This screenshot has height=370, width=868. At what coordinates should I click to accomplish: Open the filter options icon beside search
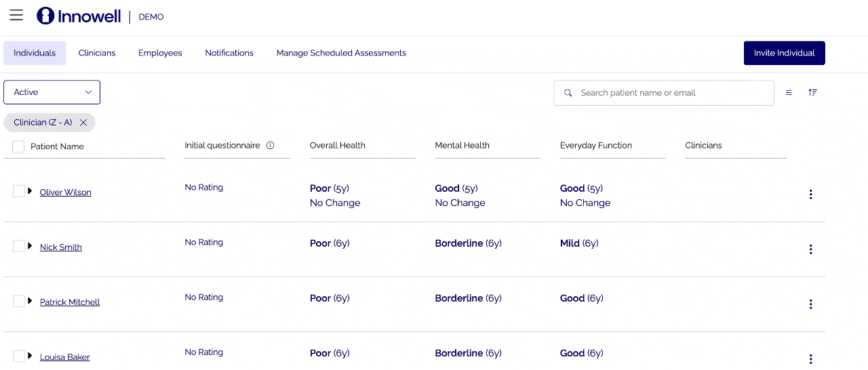point(789,93)
